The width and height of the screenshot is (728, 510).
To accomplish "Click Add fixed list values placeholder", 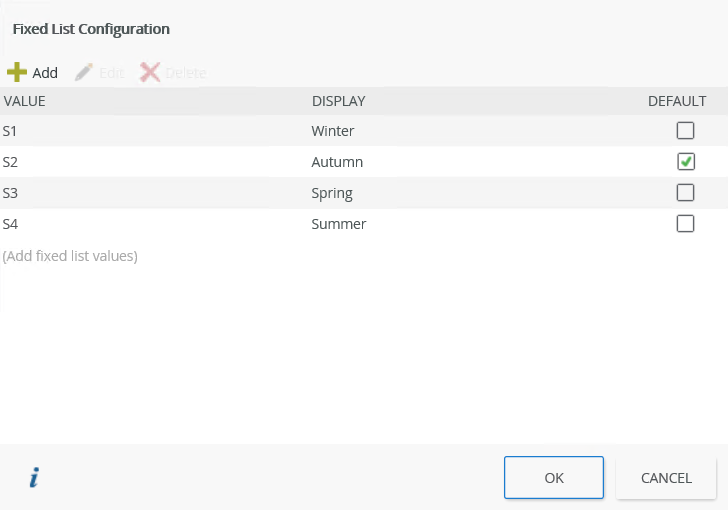I will tap(70, 256).
